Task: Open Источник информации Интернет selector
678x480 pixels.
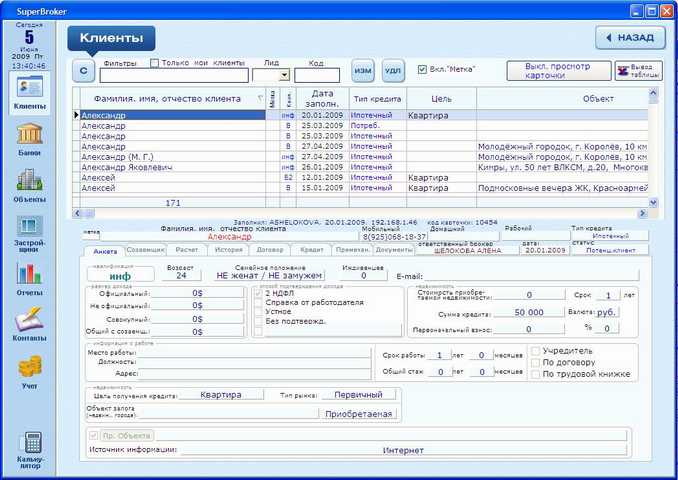Action: click(403, 450)
